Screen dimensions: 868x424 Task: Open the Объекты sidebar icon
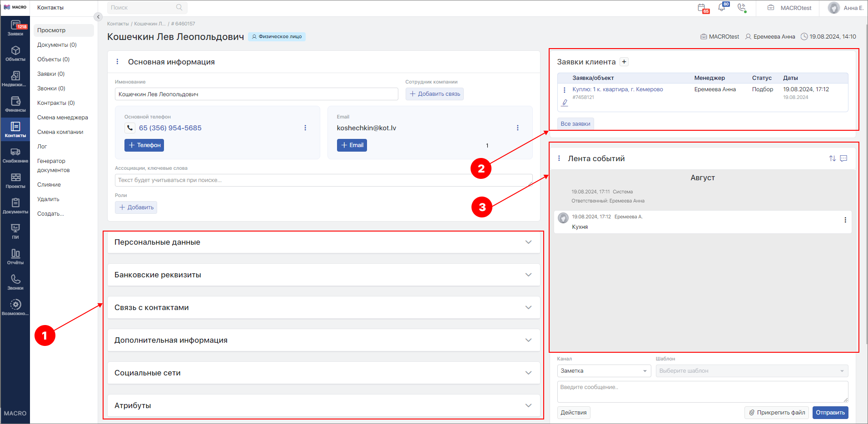[x=15, y=54]
